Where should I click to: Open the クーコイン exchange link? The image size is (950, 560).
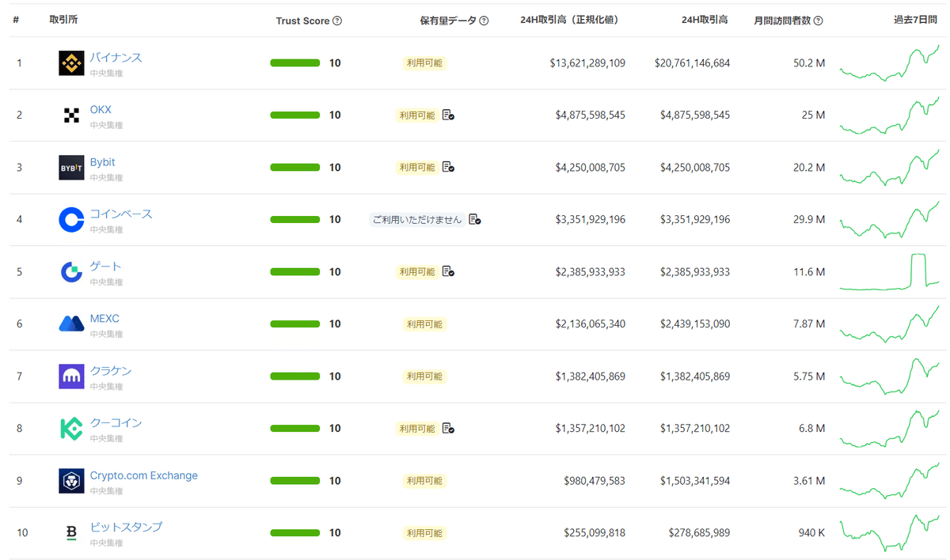click(x=116, y=422)
